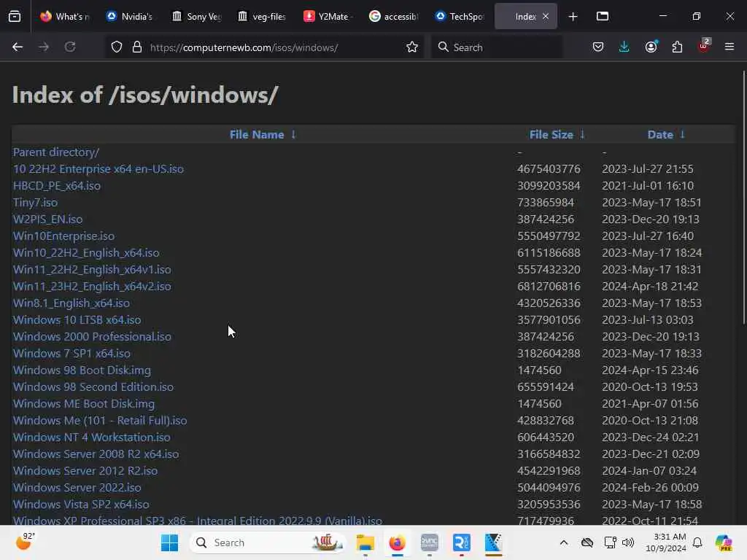Viewport: 747px width, 560px height.
Task: Bookmark this page with the star
Action: 412,47
